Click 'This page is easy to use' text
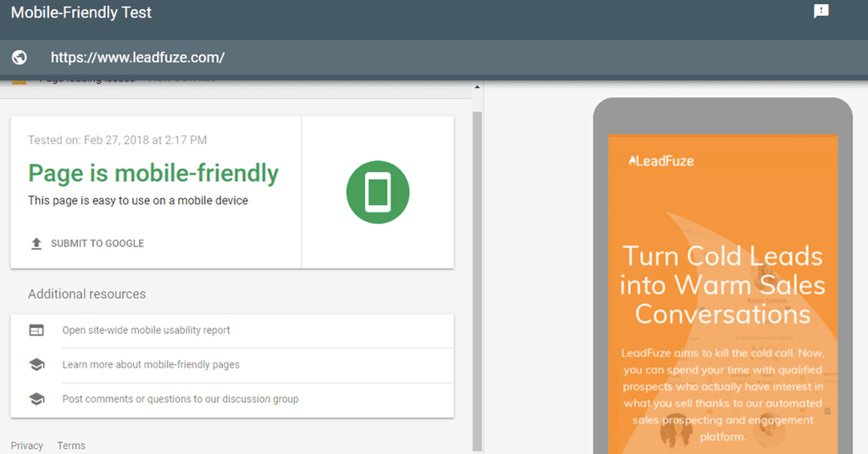 [138, 200]
